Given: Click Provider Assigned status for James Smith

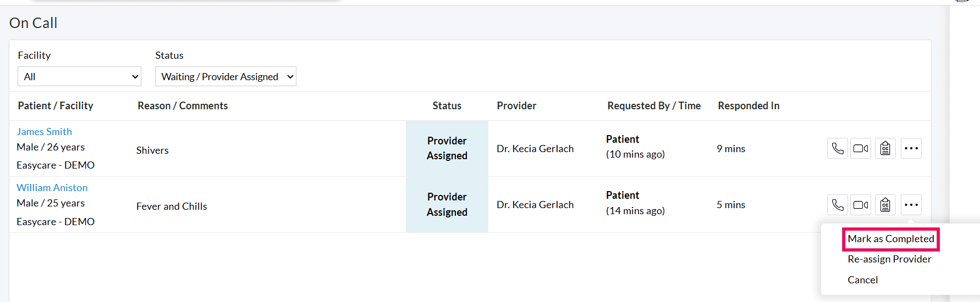Looking at the screenshot, I should [x=447, y=148].
